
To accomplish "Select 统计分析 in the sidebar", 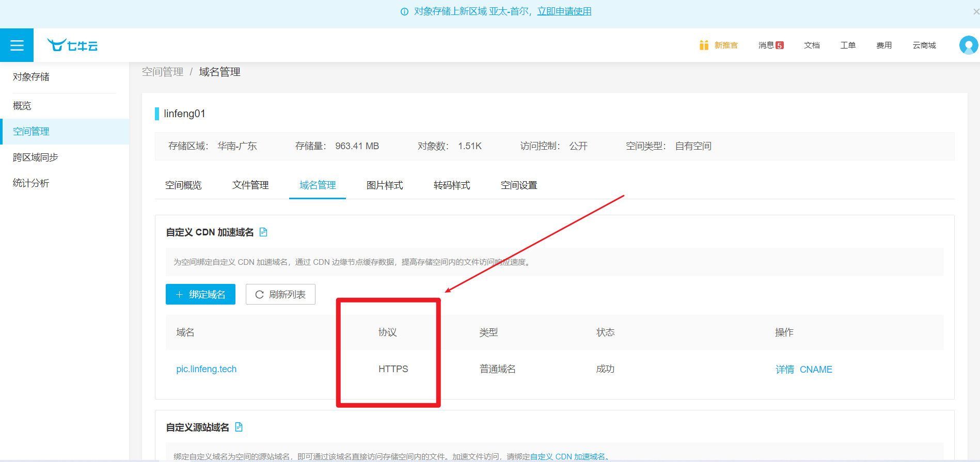I will 65,183.
